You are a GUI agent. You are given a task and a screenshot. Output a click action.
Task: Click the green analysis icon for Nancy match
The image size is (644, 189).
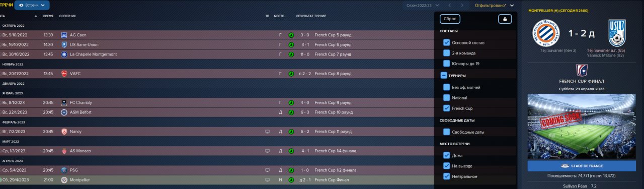tap(291, 132)
